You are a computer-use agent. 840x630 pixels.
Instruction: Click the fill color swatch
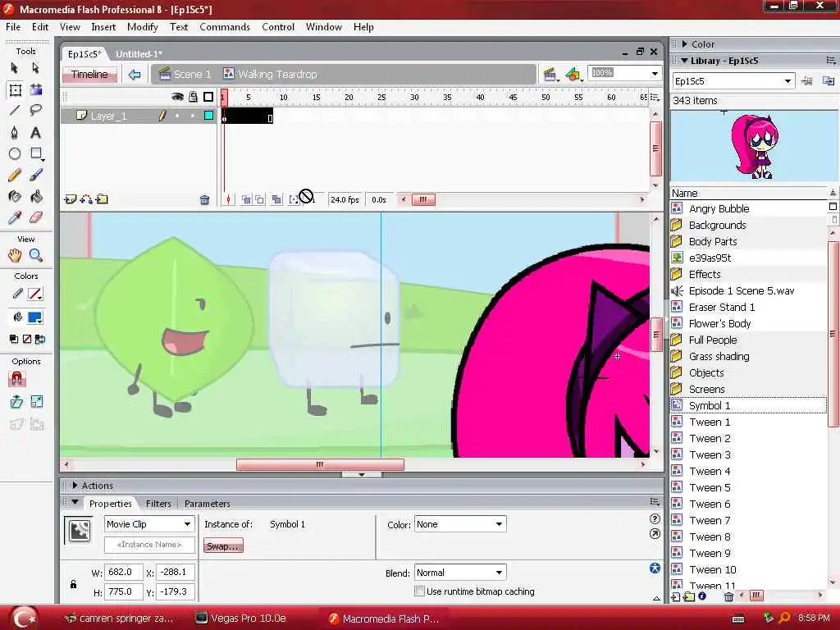35,317
